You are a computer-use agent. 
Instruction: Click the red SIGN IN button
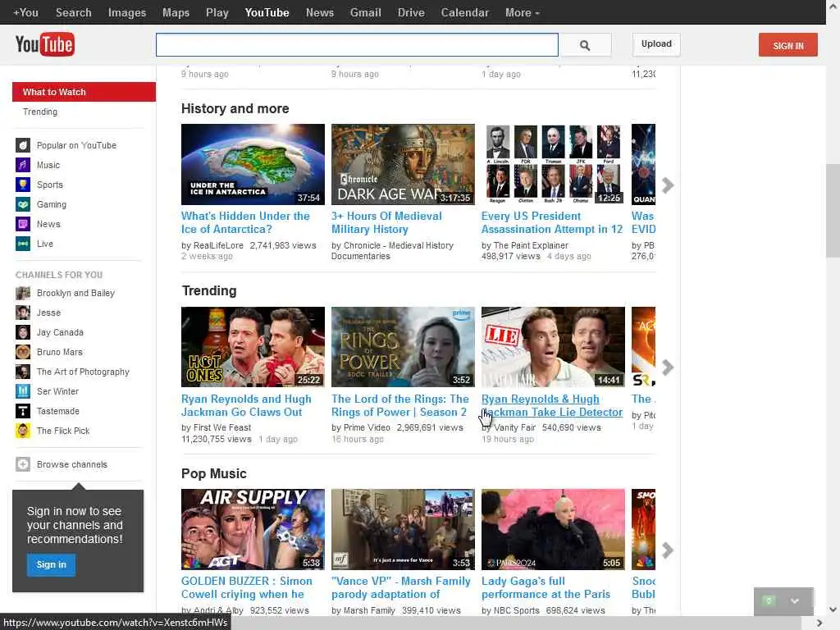pos(788,45)
